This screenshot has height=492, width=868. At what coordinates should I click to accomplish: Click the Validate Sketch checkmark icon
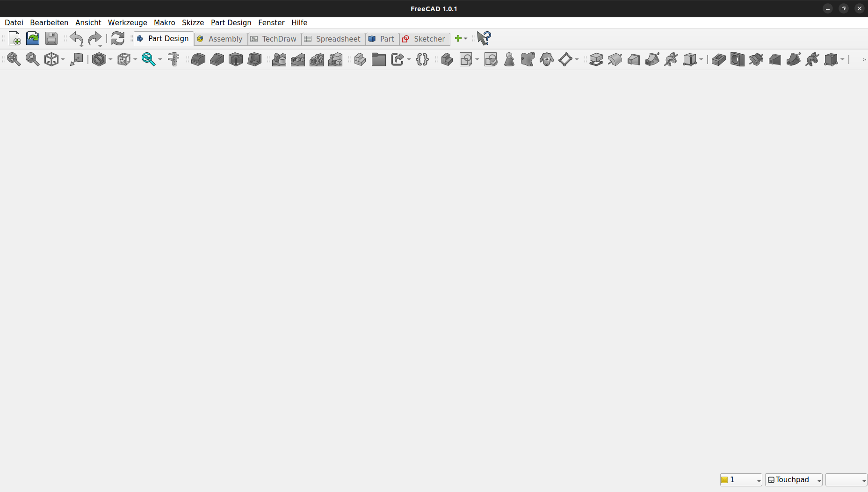(491, 60)
